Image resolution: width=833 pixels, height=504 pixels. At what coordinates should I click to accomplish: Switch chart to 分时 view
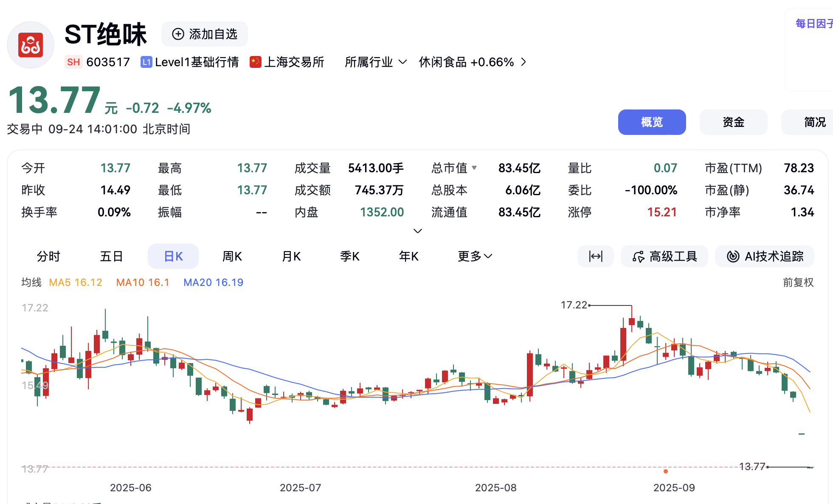[x=48, y=256]
